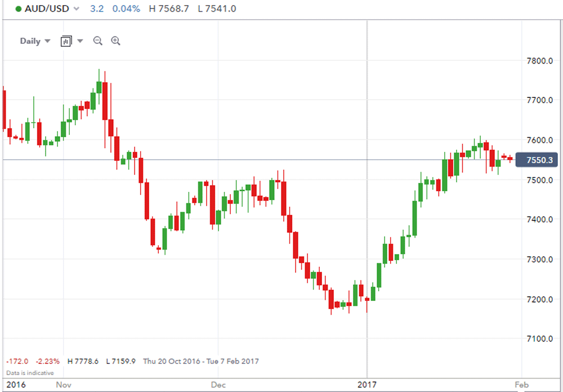563x392 pixels.
Task: Click the 2016 label on time axis
Action: (x=16, y=385)
